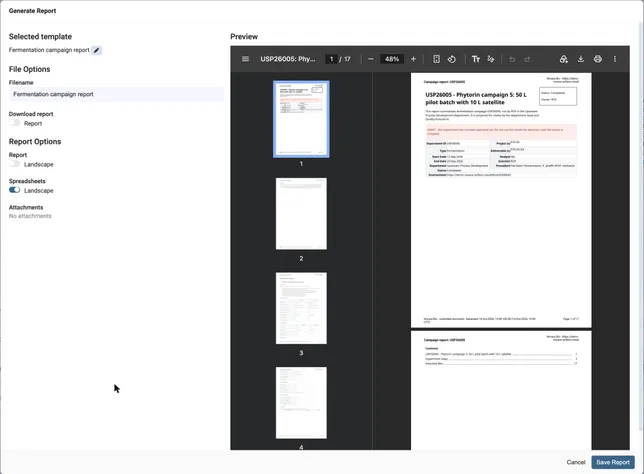Click the 'No attachments' text

coord(30,216)
